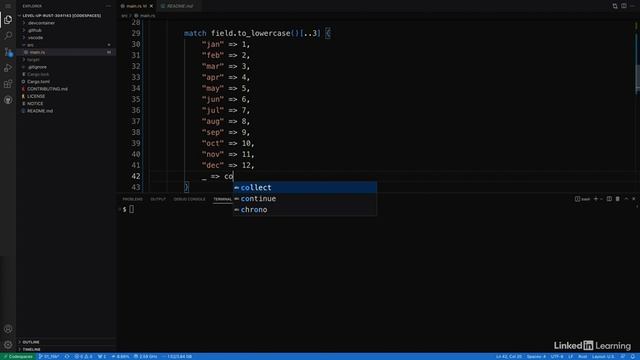The height and width of the screenshot is (360, 640).
Task: Click the synchronize changes status icon
Action: (67, 357)
